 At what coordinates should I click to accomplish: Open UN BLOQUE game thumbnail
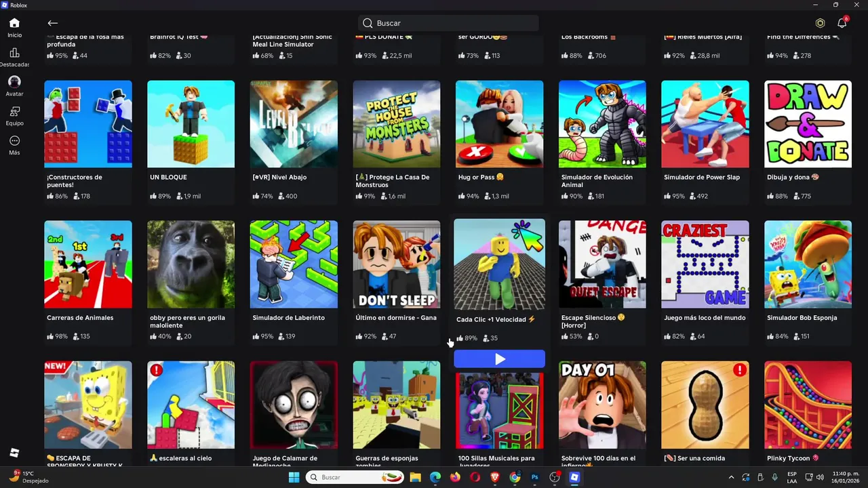tap(191, 124)
